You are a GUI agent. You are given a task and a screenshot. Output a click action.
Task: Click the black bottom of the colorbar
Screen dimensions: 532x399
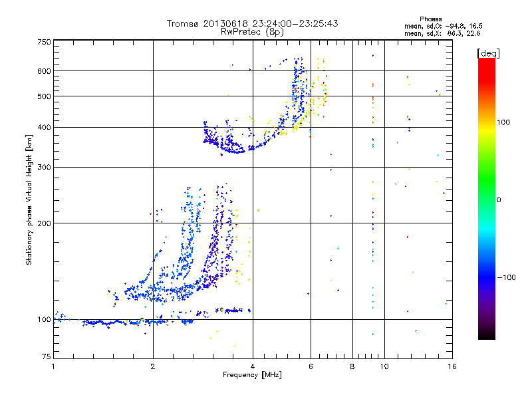487,335
